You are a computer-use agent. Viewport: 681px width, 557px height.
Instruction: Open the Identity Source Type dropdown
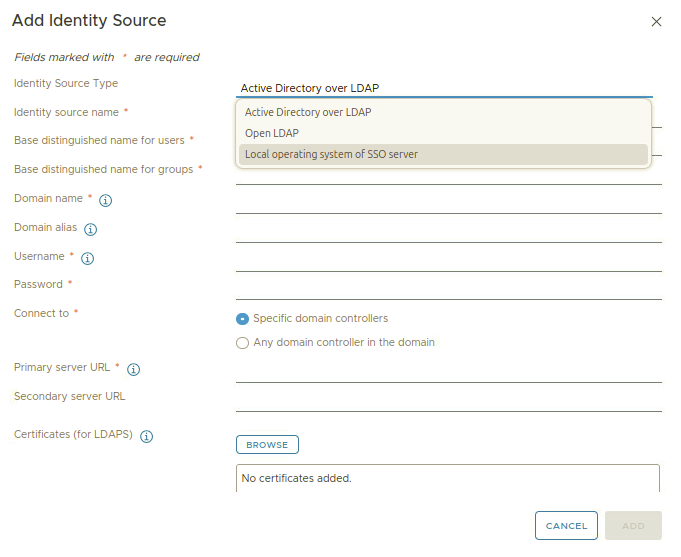444,88
